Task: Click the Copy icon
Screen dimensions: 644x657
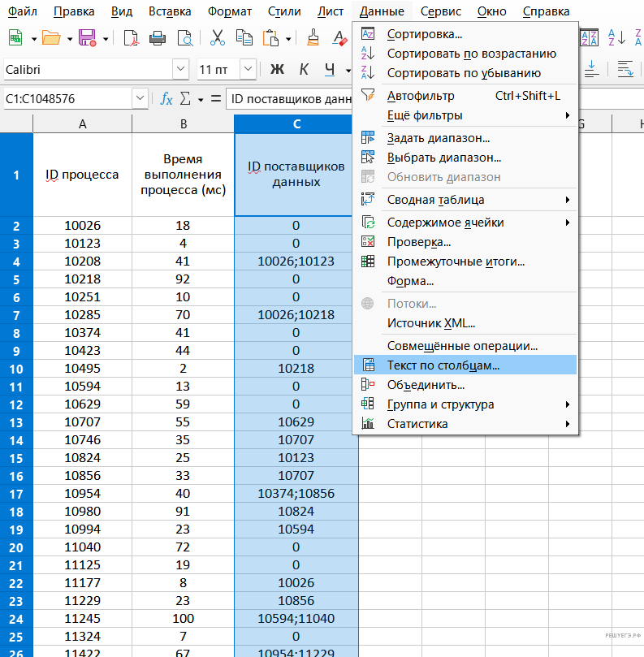Action: pos(244,38)
